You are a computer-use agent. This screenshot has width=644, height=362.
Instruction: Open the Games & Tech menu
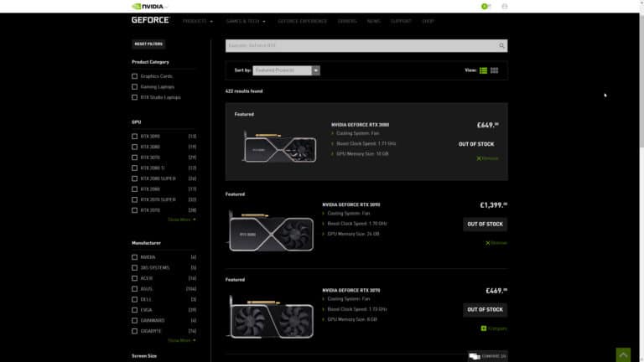246,20
